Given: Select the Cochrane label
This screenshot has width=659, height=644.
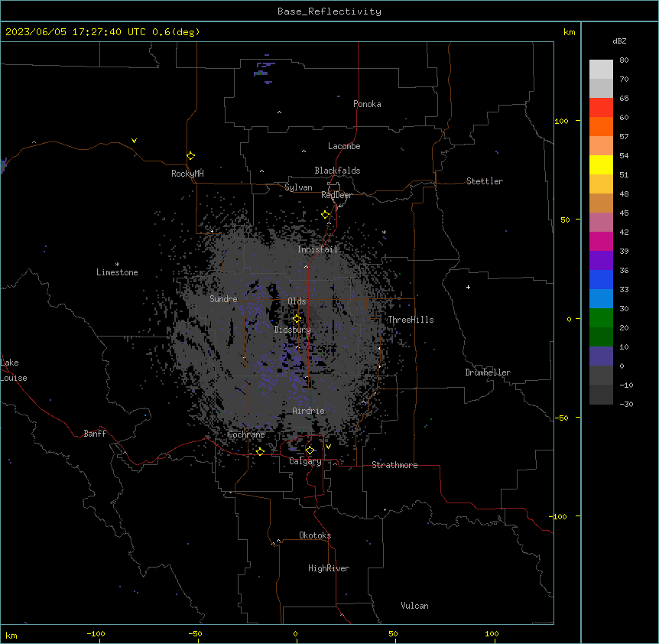Looking at the screenshot, I should pos(246,434).
